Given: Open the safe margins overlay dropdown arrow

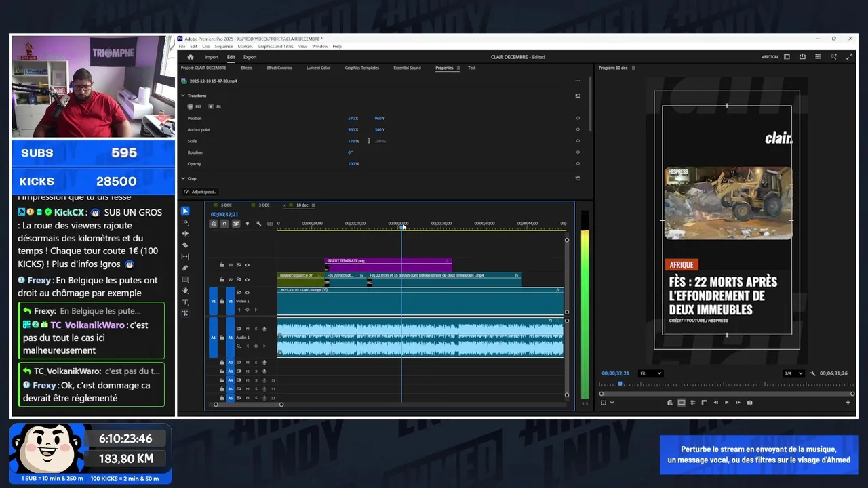Looking at the screenshot, I should point(612,403).
